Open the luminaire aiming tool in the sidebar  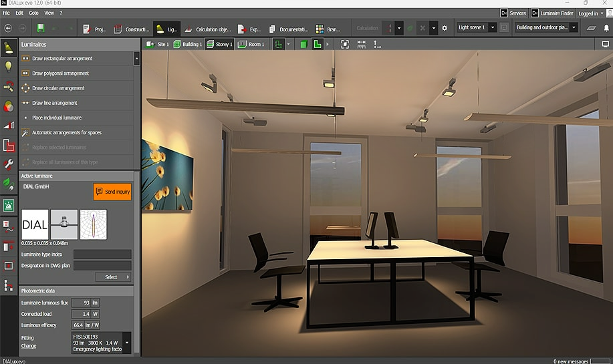pyautogui.click(x=9, y=86)
